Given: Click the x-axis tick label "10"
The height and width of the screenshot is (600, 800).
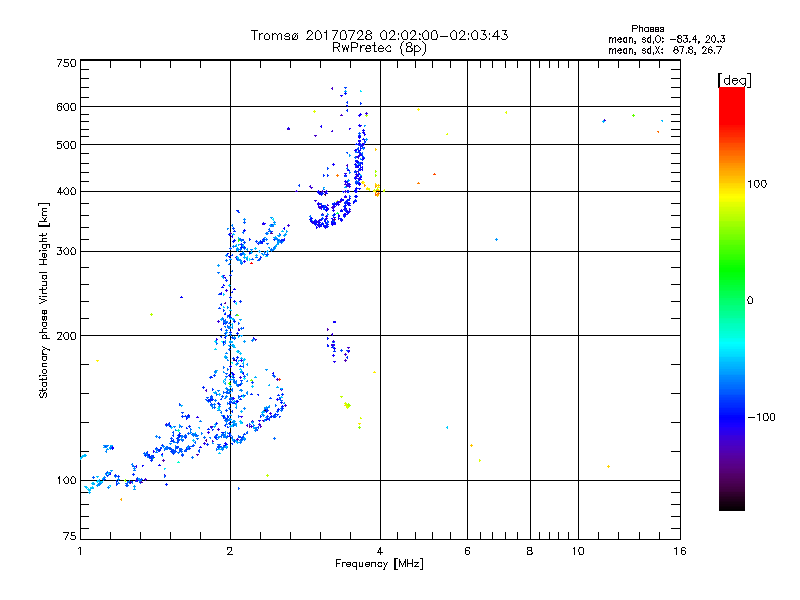Looking at the screenshot, I should (x=578, y=551).
